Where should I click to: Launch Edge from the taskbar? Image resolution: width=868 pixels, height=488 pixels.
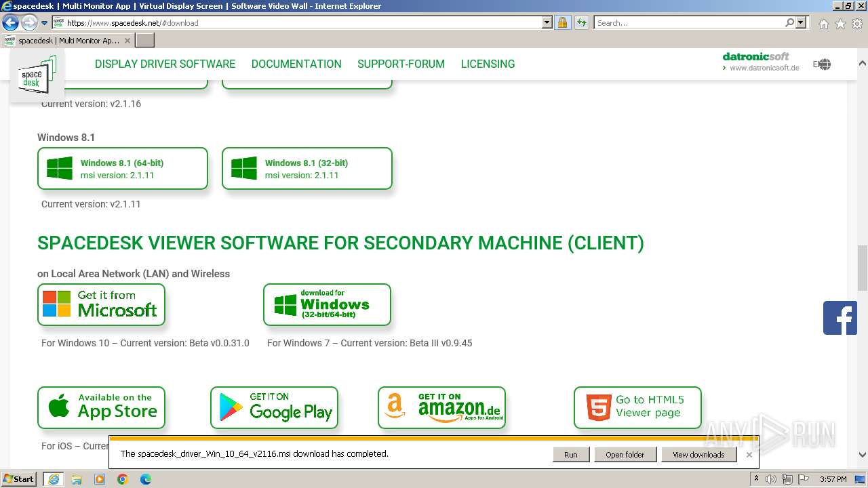point(146,479)
